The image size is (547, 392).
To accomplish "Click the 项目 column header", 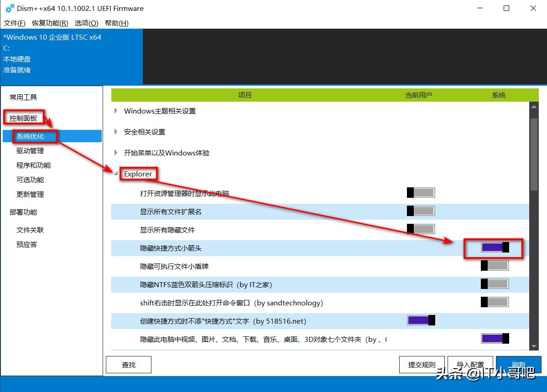I will (245, 95).
